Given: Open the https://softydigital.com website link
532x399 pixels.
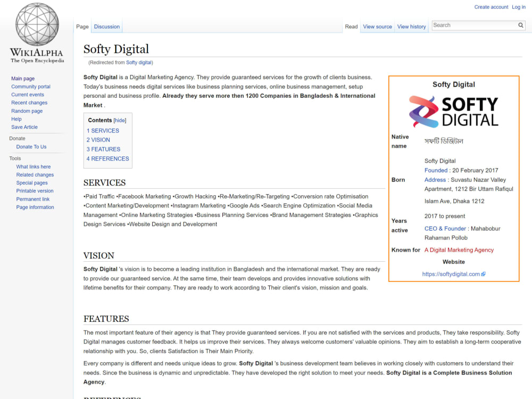Looking at the screenshot, I should [451, 274].
